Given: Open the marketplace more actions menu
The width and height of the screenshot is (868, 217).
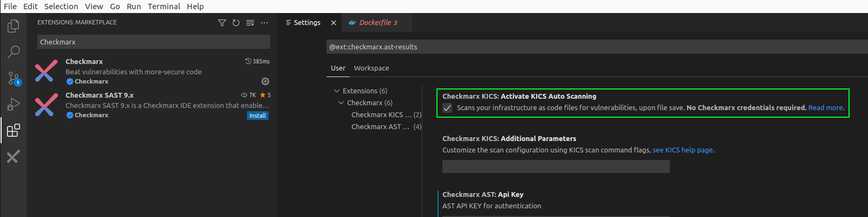Looking at the screenshot, I should tap(264, 23).
